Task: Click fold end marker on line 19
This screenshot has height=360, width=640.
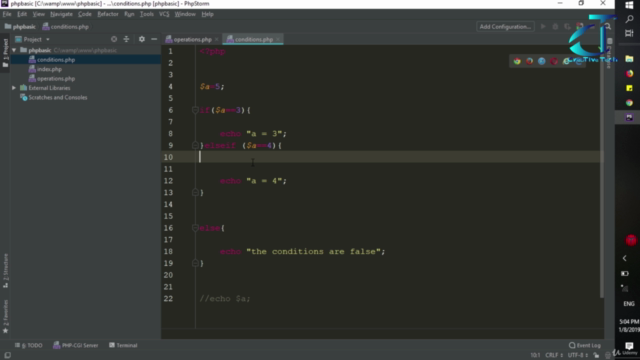Action: pyautogui.click(x=195, y=263)
